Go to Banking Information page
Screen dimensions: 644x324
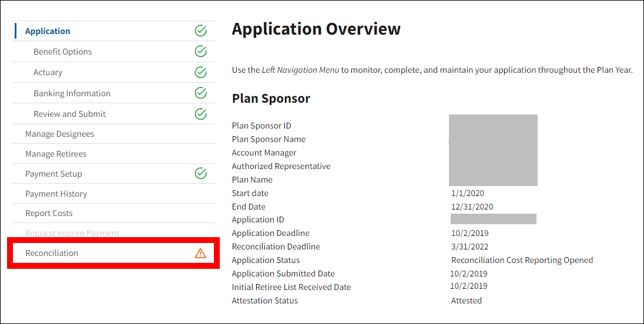tap(72, 93)
